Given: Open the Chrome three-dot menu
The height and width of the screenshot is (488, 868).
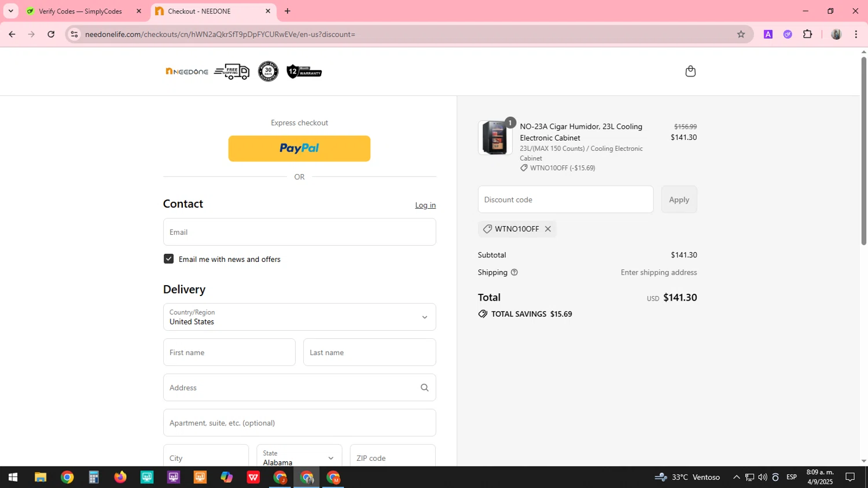Looking at the screenshot, I should 856,34.
